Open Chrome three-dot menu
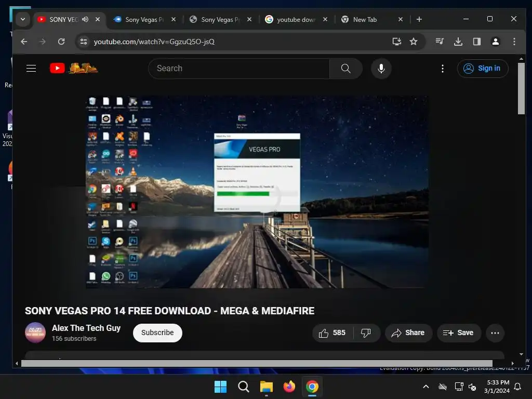 514,42
